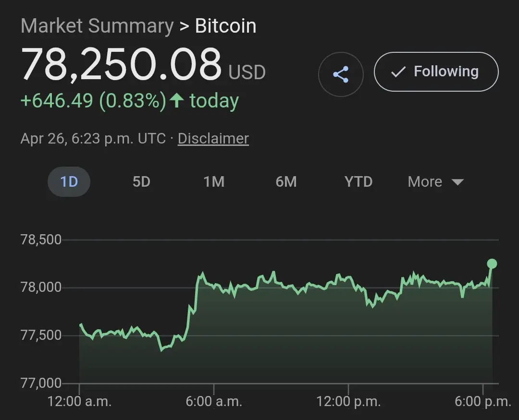Click the share icon button

click(x=341, y=74)
